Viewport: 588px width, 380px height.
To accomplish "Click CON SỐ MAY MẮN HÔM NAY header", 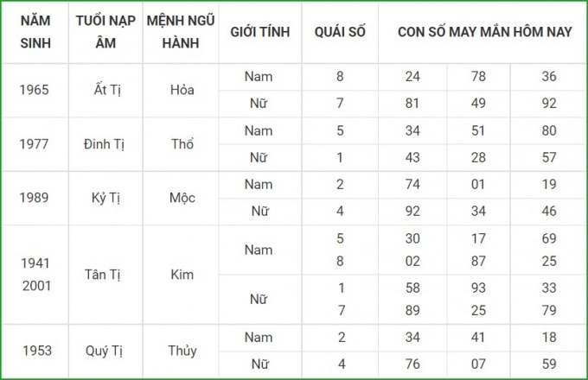I will coord(483,32).
